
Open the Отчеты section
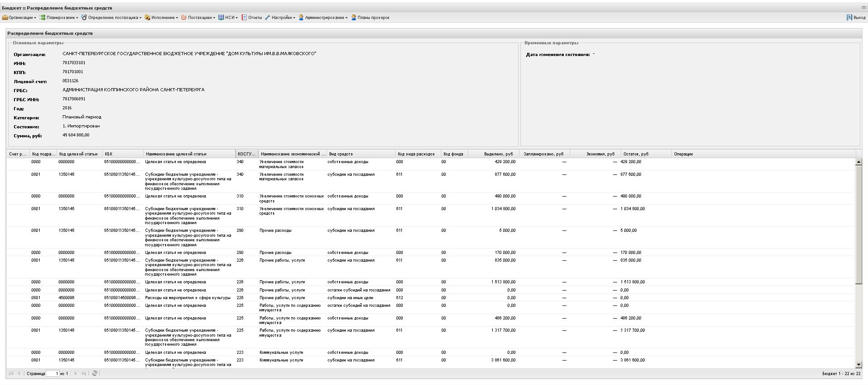[252, 18]
